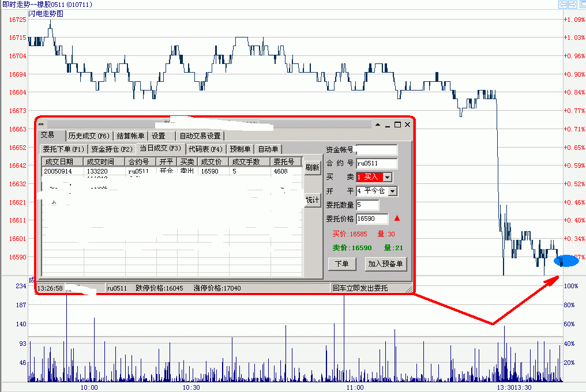Go to the 委托下单 (F1) tab
The image size is (586, 392).
coord(63,149)
